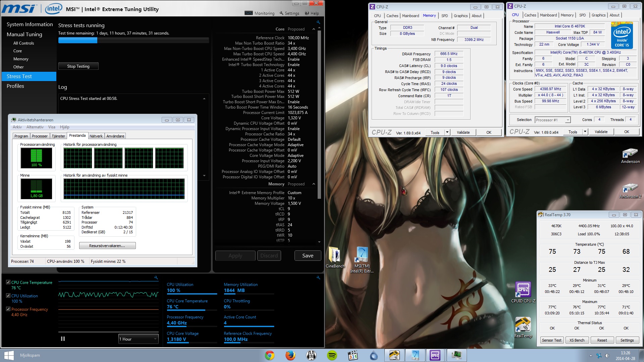Click the XTU settings panel vertical scrollbar
Viewport: 644px width, 362px height.
click(x=319, y=114)
